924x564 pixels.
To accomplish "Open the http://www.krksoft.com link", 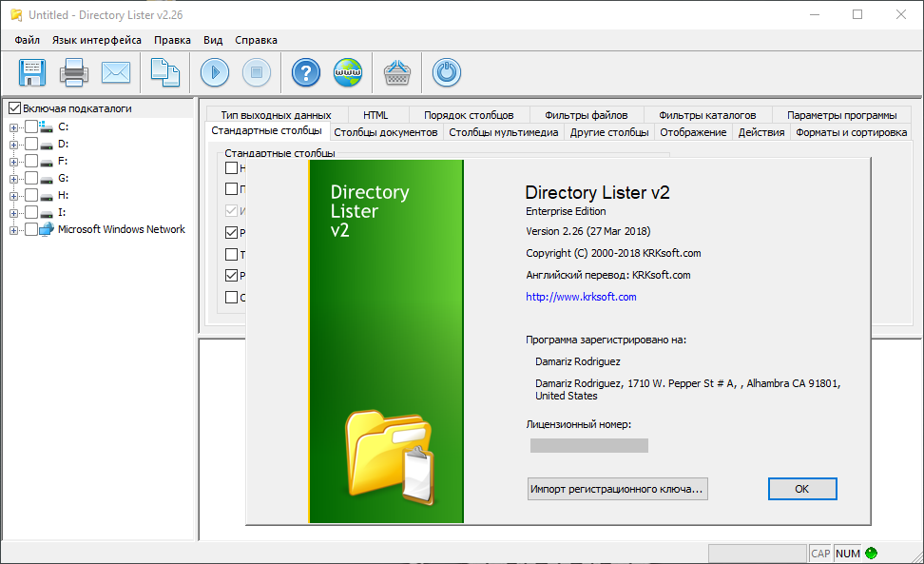I will pyautogui.click(x=581, y=297).
